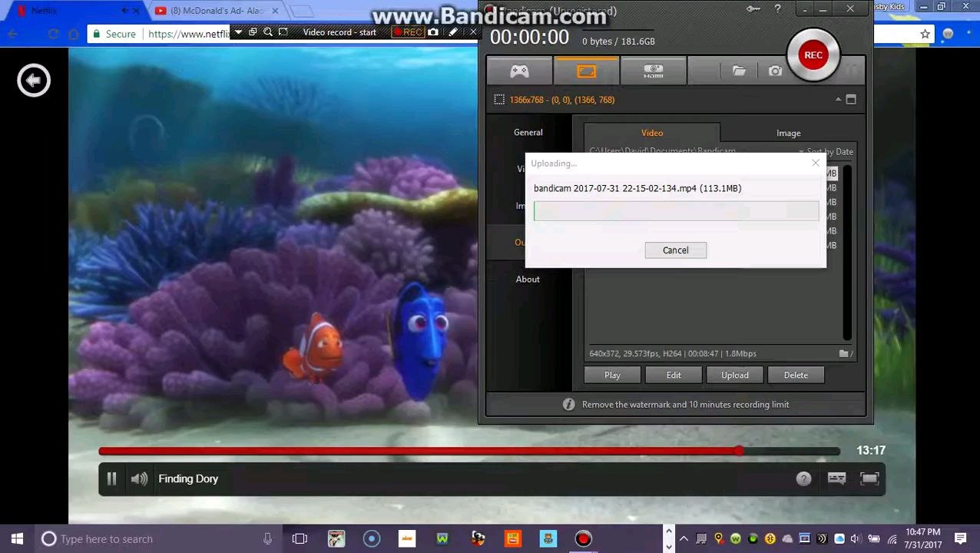Switch to the Image output tab

788,133
